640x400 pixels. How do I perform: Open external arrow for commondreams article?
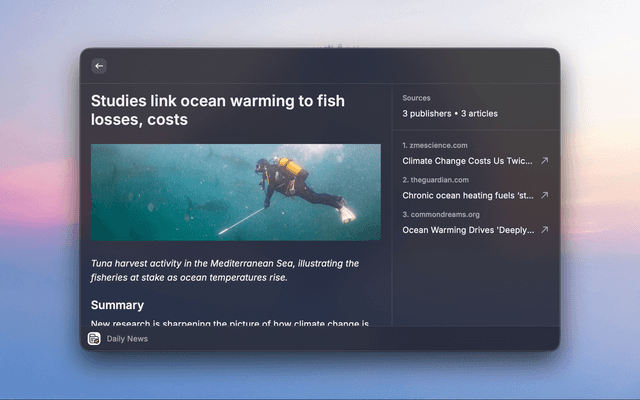point(544,229)
